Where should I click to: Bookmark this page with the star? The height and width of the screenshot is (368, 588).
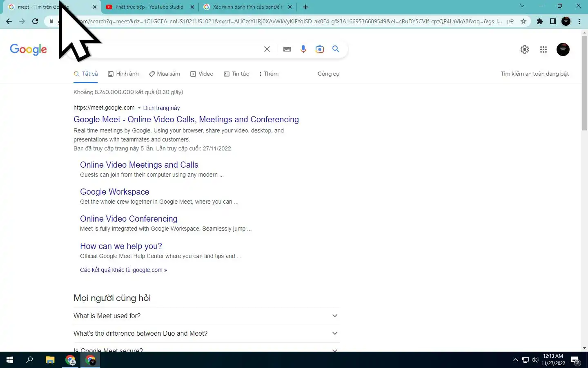[x=523, y=21]
